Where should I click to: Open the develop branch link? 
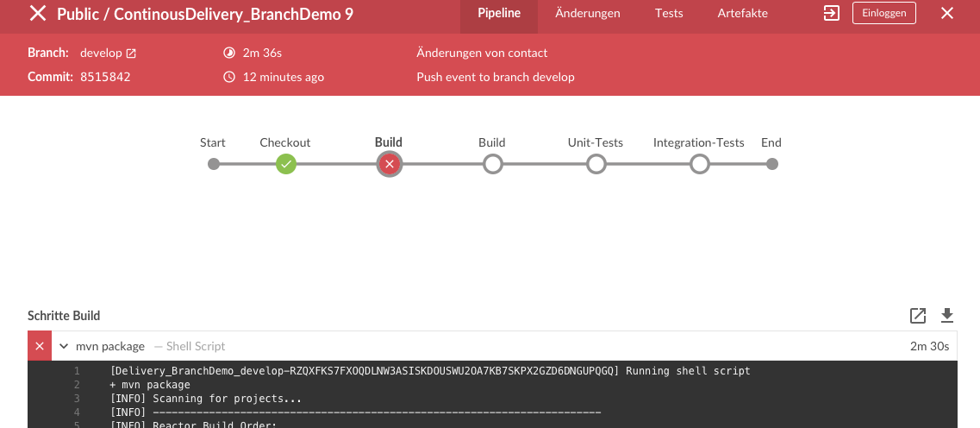101,53
